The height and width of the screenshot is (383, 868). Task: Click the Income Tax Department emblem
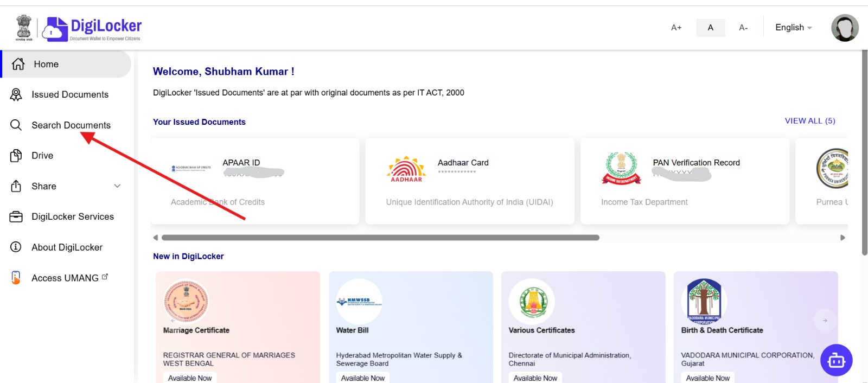click(x=621, y=168)
